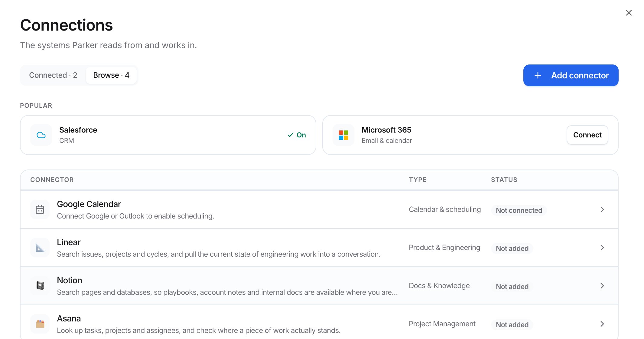Click the Not connected status badge
The image size is (644, 339).
519,210
